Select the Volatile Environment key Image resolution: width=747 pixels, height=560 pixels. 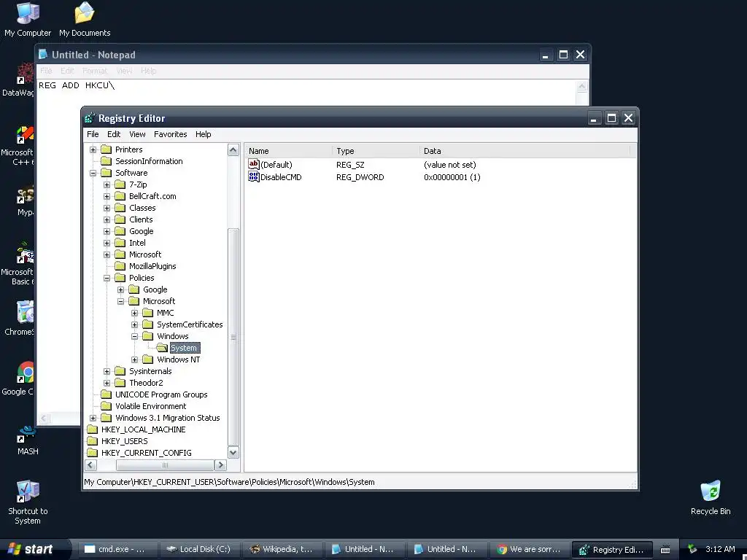point(150,406)
